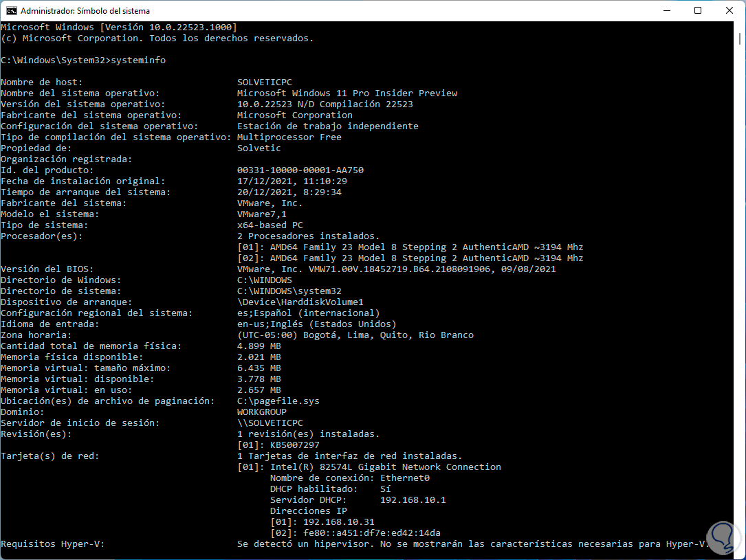This screenshot has height=560, width=746.
Task: Click 'Estación de trabajo independiente' value
Action: click(328, 126)
